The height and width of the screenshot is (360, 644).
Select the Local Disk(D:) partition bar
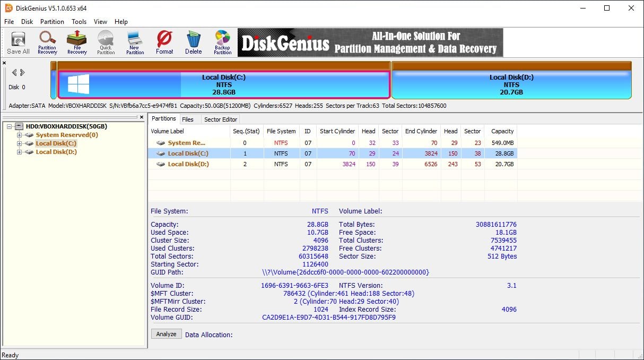click(x=511, y=83)
